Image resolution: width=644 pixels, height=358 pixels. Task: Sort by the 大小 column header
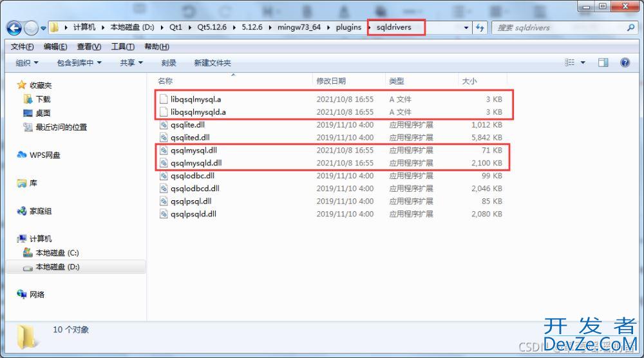click(x=469, y=81)
